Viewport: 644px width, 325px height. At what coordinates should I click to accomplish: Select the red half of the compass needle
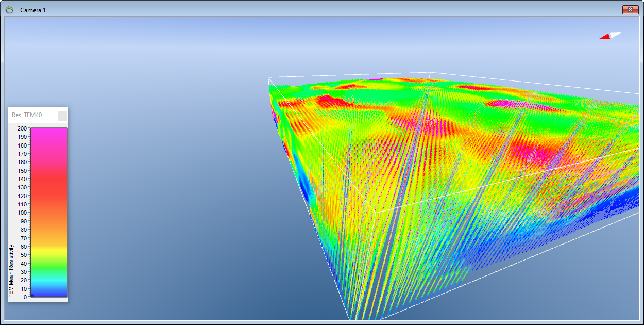(x=605, y=37)
